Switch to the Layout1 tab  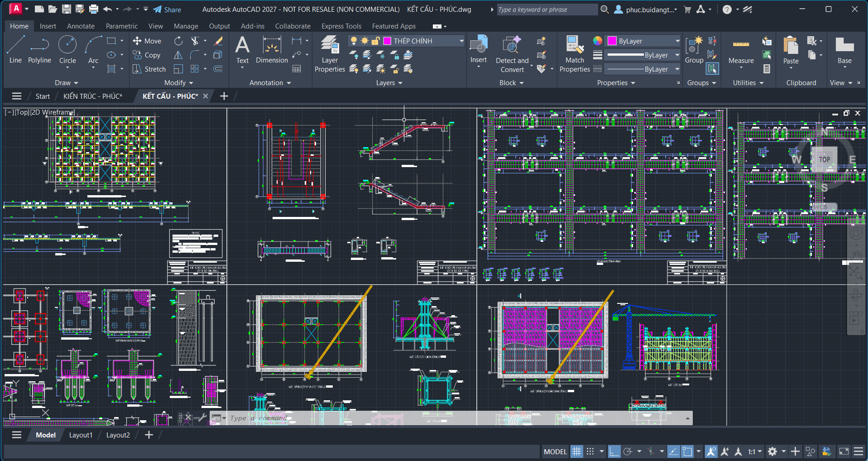click(81, 435)
